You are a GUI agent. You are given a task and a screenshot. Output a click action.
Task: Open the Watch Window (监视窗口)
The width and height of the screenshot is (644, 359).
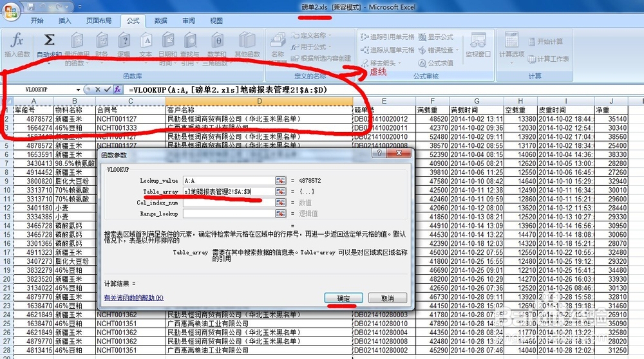[x=478, y=45]
